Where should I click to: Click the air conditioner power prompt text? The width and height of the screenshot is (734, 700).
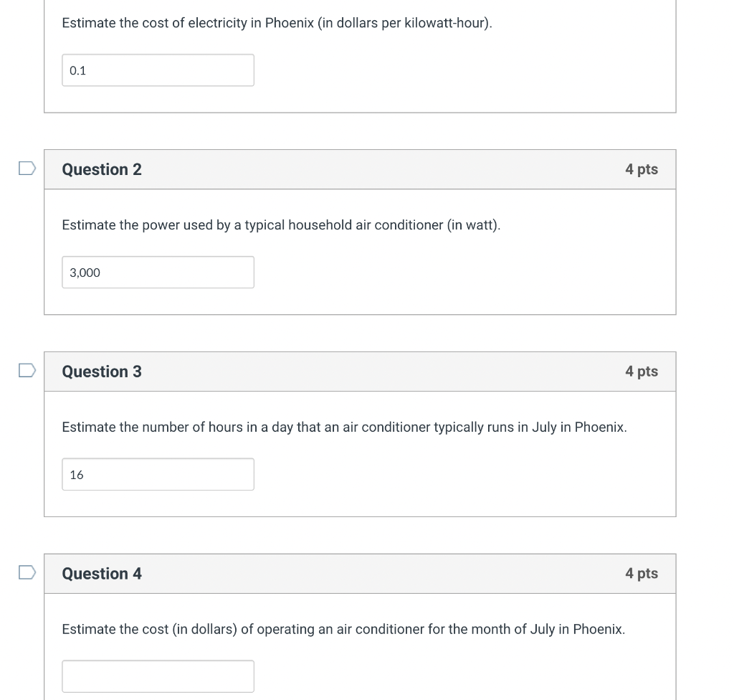coord(281,225)
